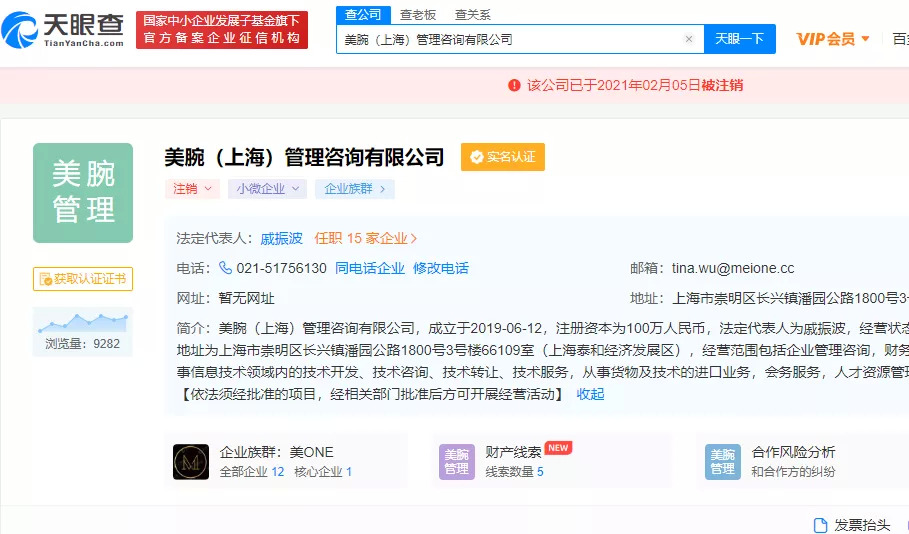Open the 企业族群 tag link

click(x=355, y=188)
